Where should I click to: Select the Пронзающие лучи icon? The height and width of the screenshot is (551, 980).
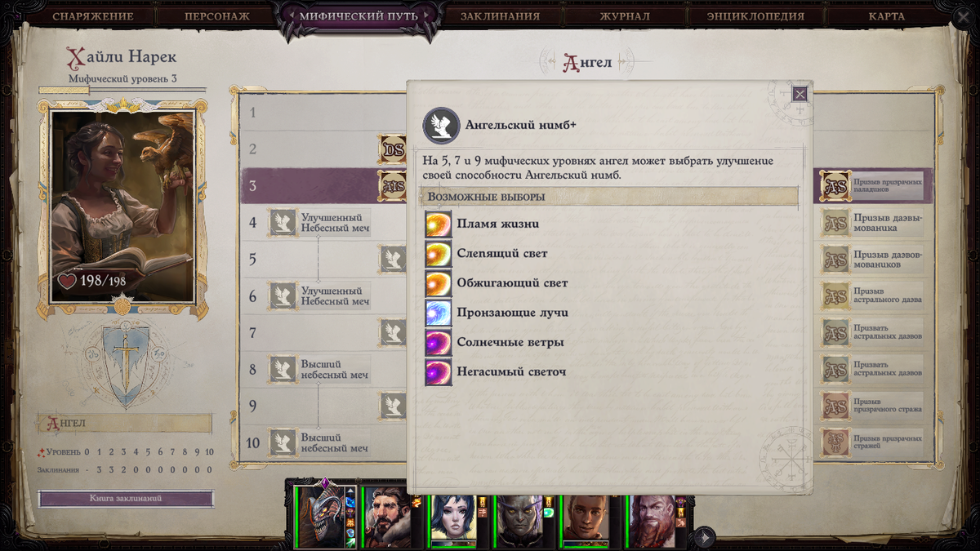pyautogui.click(x=439, y=313)
